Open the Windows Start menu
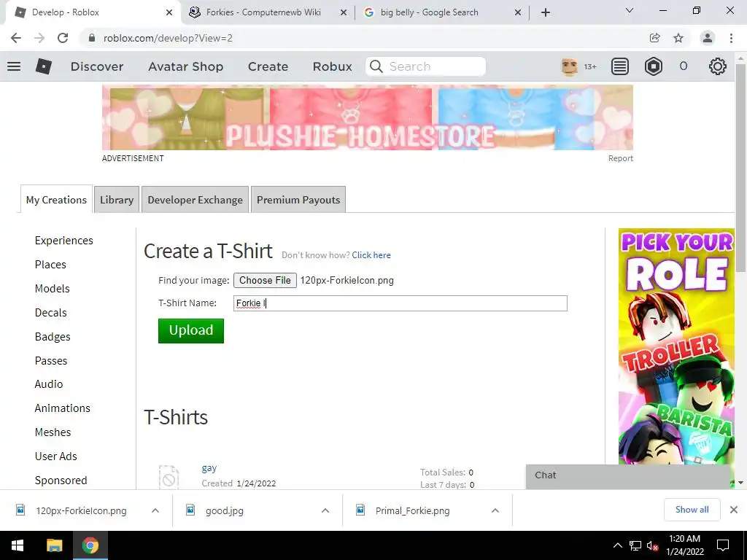The image size is (747, 560). pos(18,545)
